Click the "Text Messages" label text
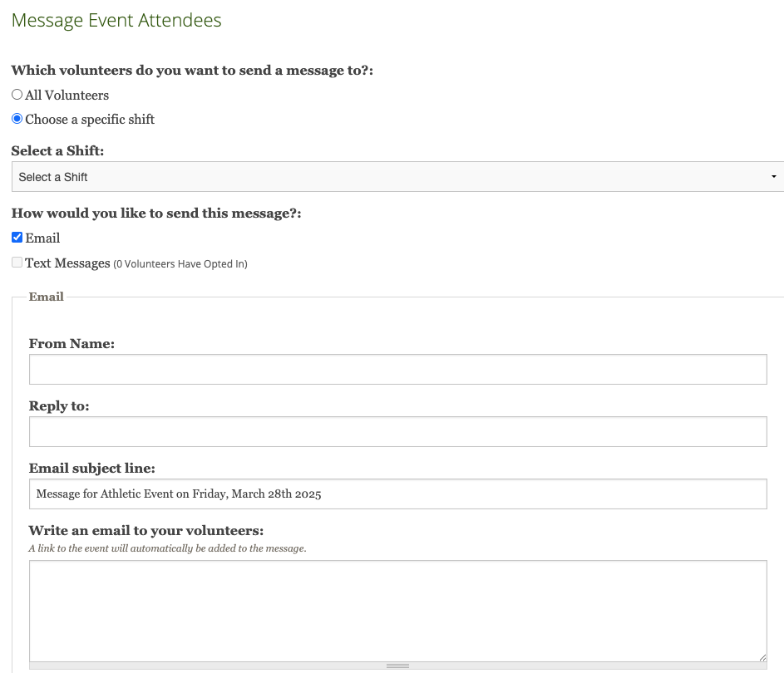The height and width of the screenshot is (673, 784). coord(67,263)
